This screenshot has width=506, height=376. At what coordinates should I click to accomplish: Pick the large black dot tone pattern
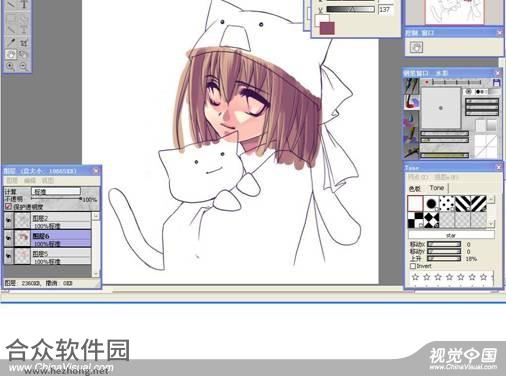431,203
